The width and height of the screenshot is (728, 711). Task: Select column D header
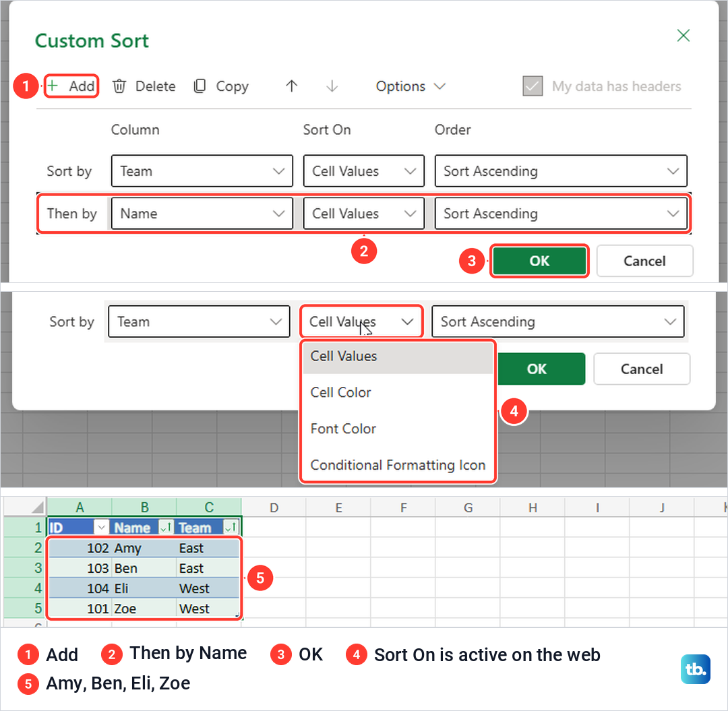pos(274,507)
